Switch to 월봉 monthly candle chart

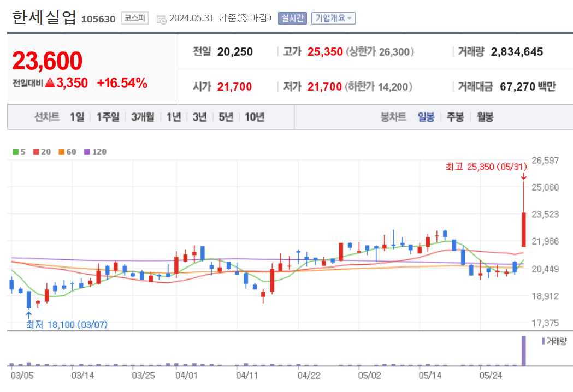[x=485, y=117]
